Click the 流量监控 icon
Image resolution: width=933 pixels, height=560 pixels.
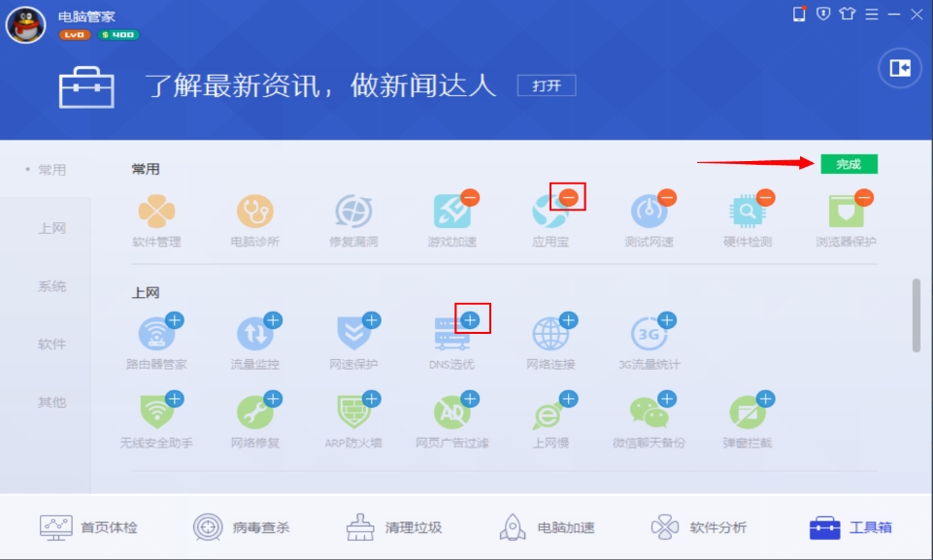pos(254,334)
